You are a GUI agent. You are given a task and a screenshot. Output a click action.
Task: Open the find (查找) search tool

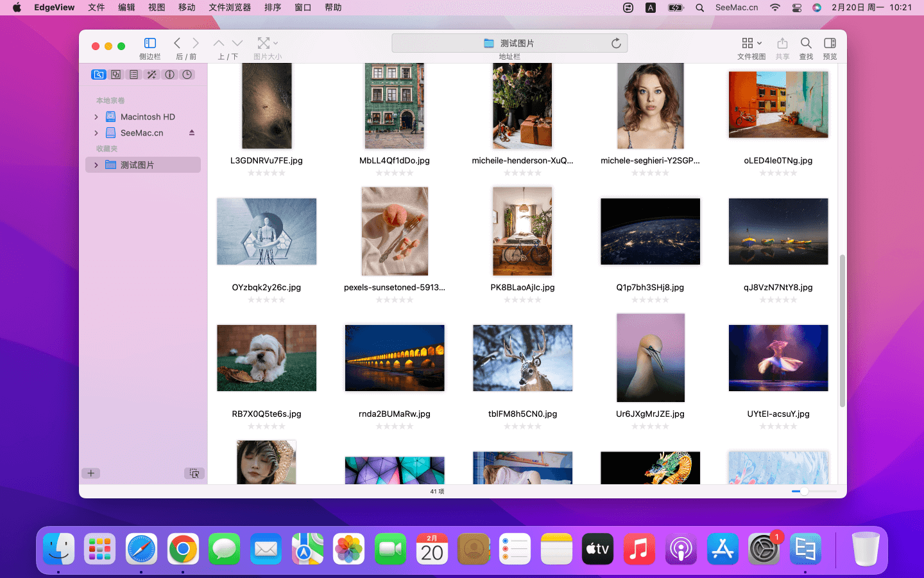coord(806,43)
